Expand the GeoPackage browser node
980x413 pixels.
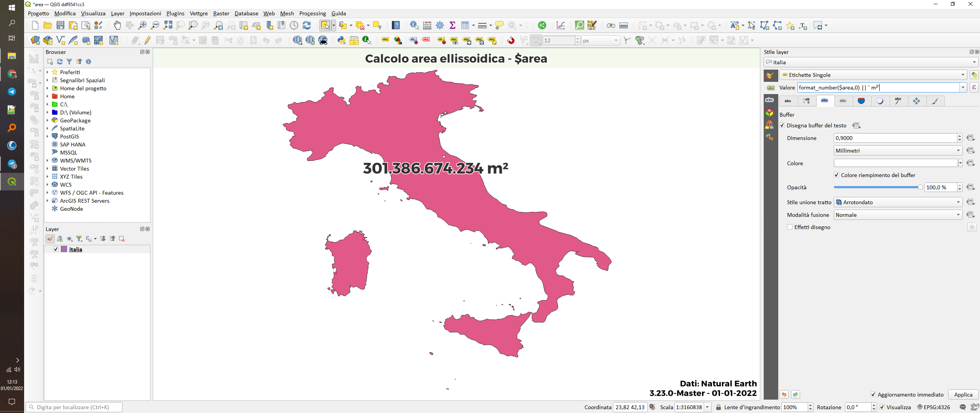tap(47, 120)
